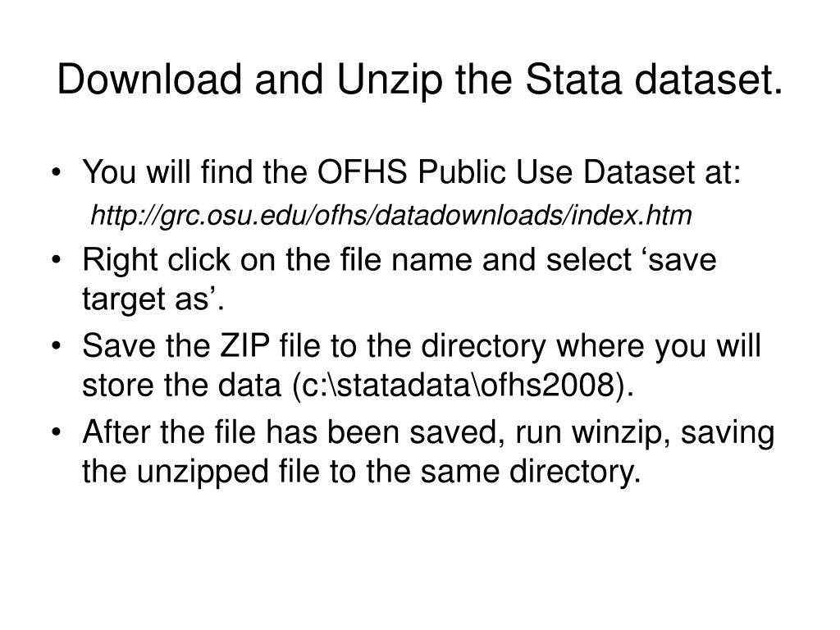840x630 pixels.
Task: Click the text 'Right click on the file name'
Action: 277,259
